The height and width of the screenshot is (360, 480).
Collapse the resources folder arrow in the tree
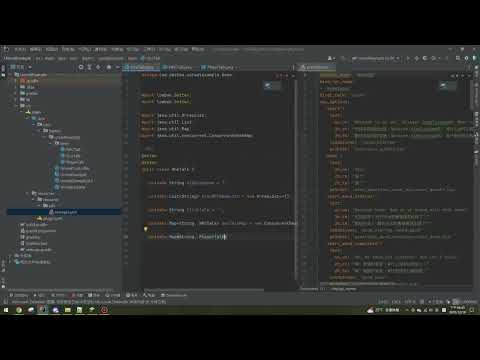click(27, 193)
